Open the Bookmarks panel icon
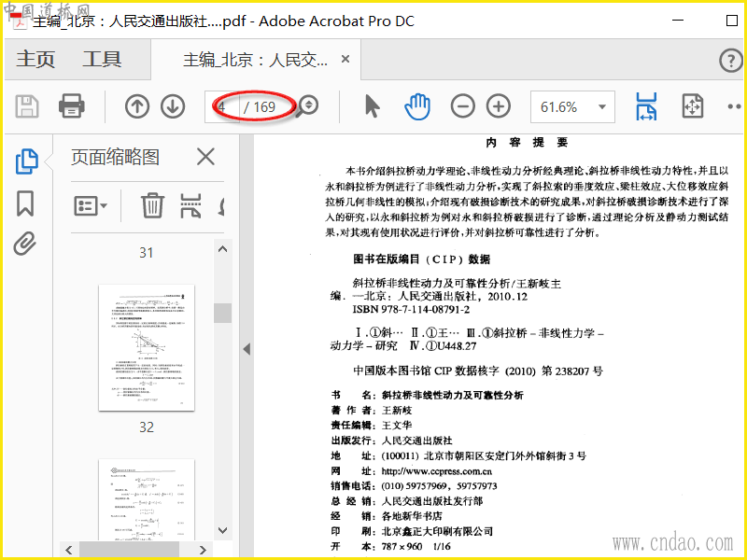Viewport: 747px width, 560px height. pyautogui.click(x=25, y=203)
